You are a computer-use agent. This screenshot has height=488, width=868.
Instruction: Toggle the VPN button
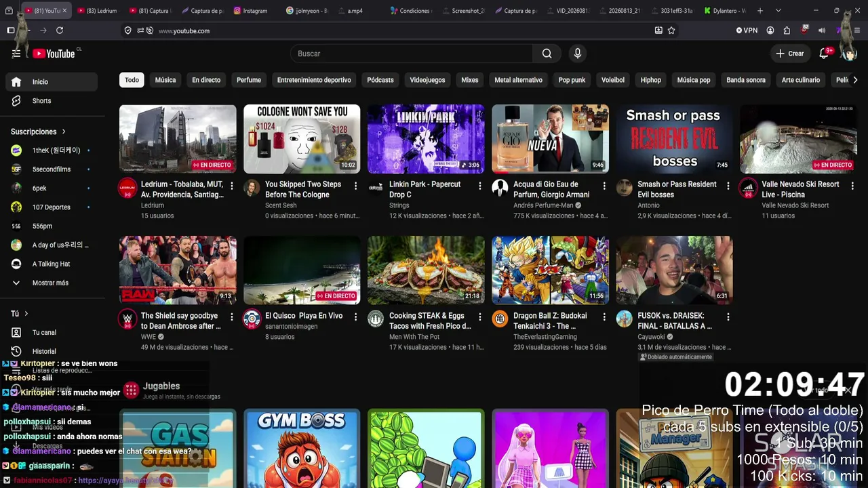(747, 30)
